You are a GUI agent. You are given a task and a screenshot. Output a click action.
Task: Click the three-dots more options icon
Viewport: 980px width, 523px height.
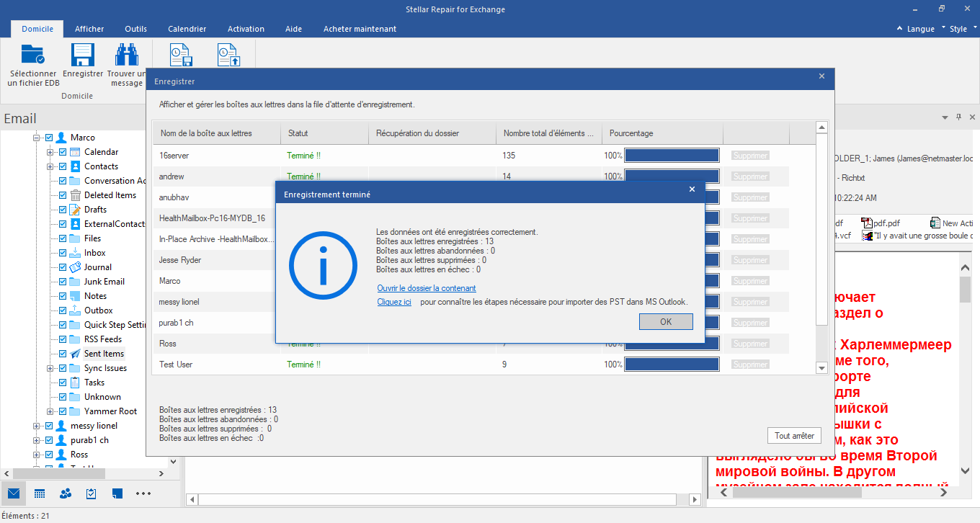[143, 493]
